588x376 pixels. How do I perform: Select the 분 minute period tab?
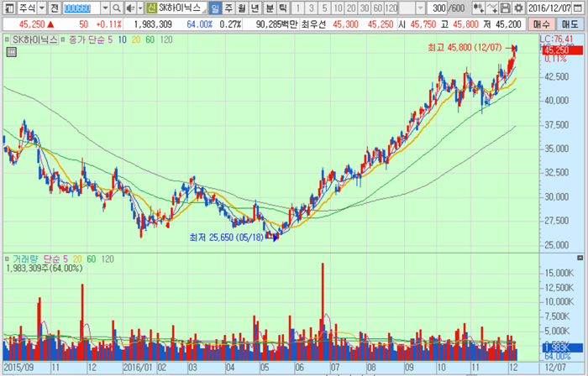(270, 8)
